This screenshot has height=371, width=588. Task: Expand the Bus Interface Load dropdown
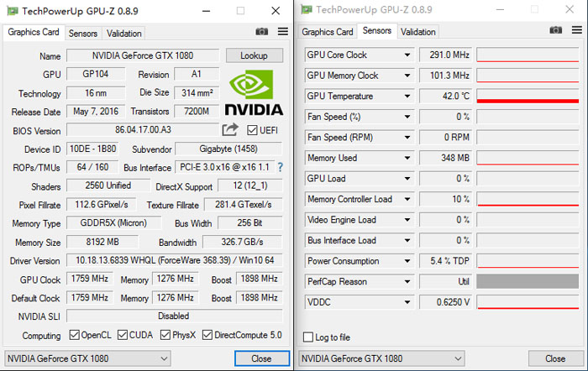coord(407,240)
